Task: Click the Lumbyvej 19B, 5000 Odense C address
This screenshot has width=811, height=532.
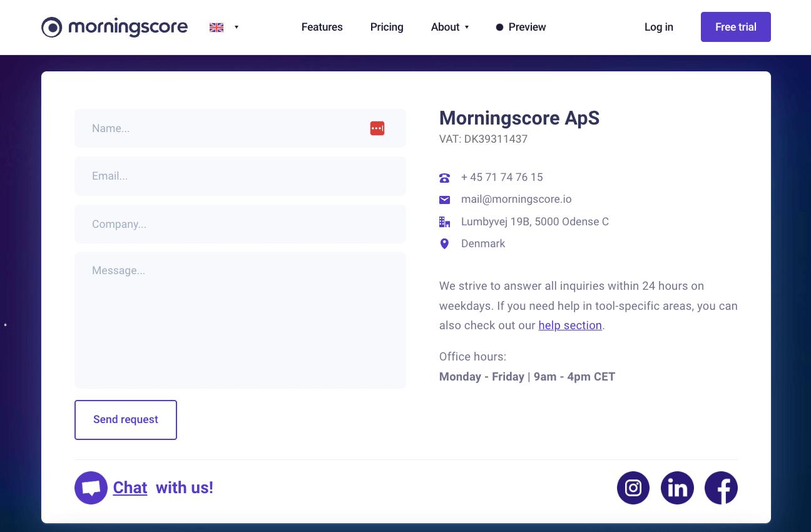Action: 535,222
